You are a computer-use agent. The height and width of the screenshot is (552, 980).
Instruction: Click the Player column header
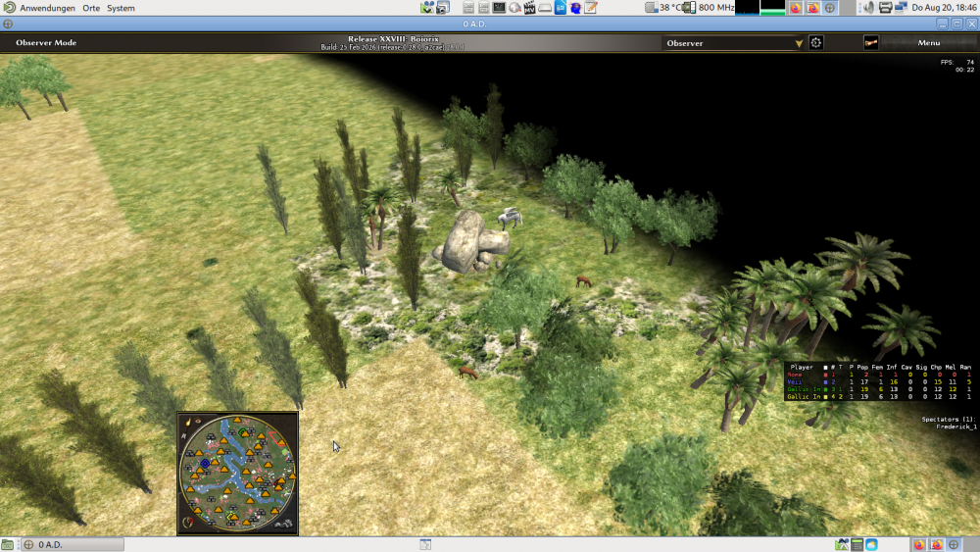pyautogui.click(x=802, y=367)
